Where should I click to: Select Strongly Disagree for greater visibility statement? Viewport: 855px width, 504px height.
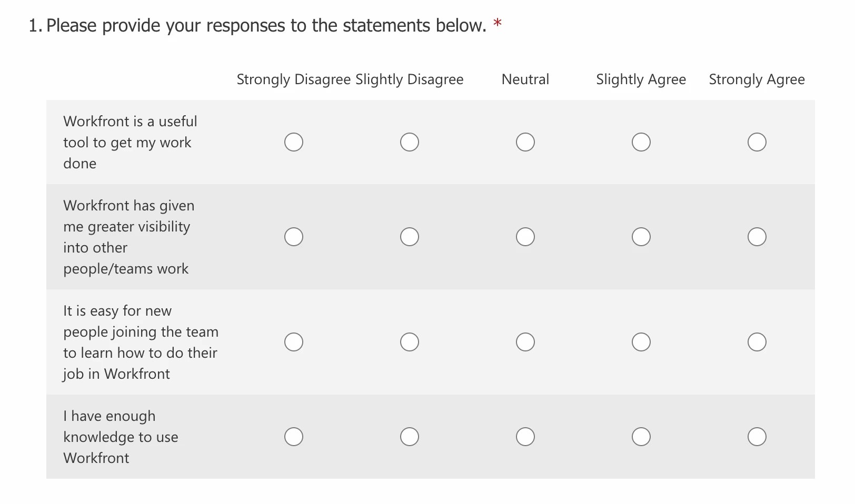(294, 237)
